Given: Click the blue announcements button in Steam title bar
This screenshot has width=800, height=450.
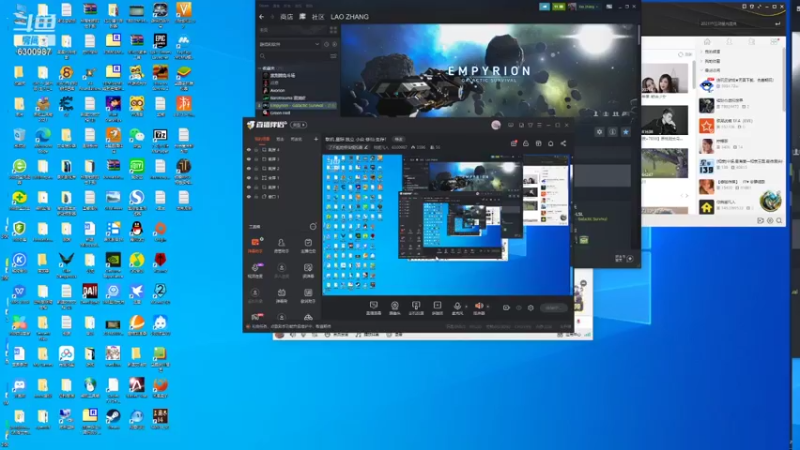Looking at the screenshot, I should (x=544, y=7).
